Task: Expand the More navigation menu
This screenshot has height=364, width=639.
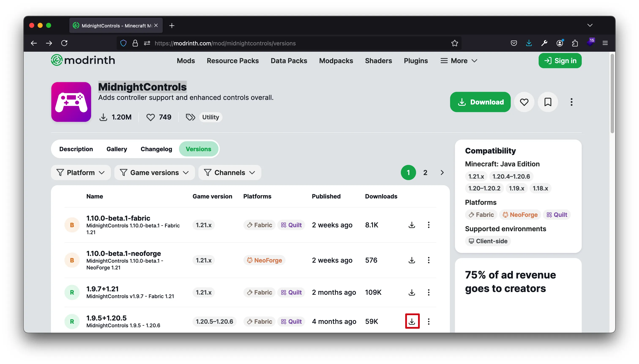Action: (x=459, y=61)
